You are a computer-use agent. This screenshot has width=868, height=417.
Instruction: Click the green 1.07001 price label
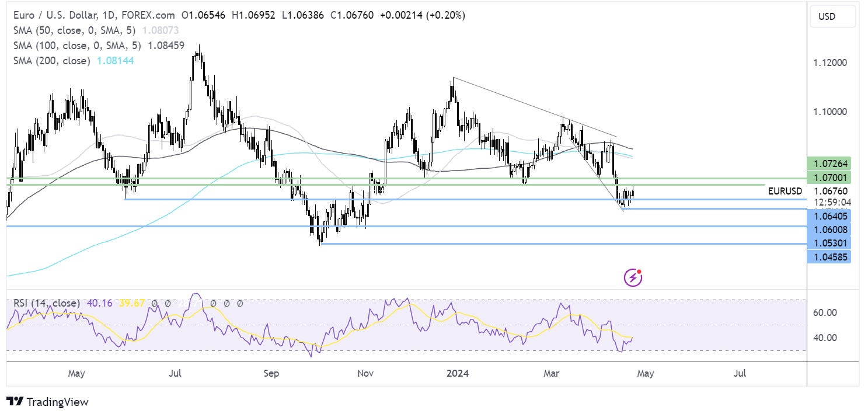click(x=828, y=176)
